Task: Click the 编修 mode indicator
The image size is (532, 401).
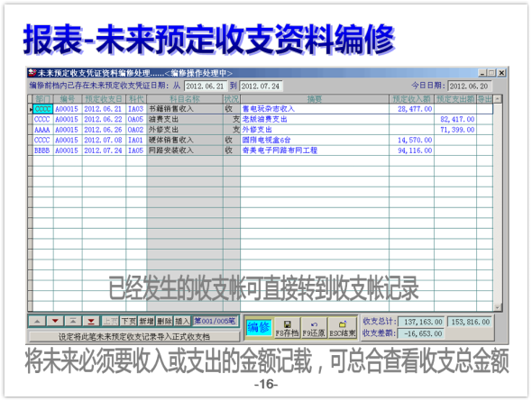Action: [259, 328]
